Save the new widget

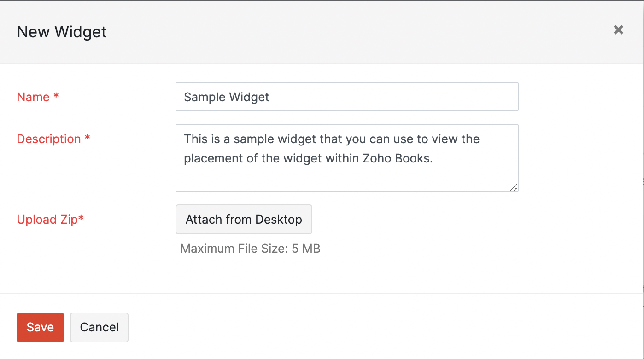tap(40, 327)
